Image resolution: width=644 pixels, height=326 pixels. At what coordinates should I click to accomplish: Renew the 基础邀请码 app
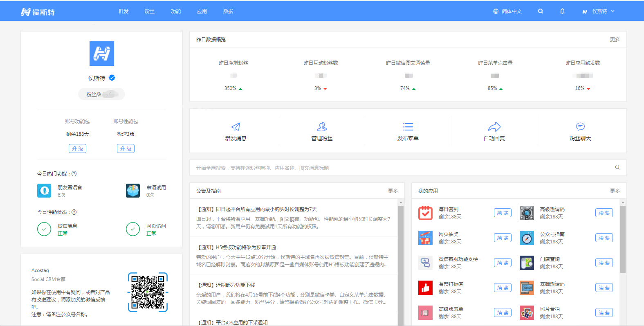click(604, 288)
